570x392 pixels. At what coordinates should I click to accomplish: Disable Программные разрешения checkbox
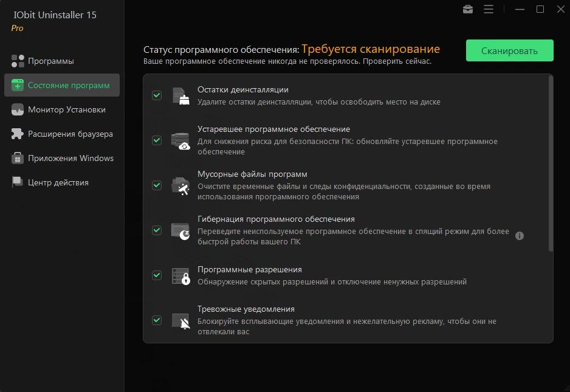pos(157,275)
